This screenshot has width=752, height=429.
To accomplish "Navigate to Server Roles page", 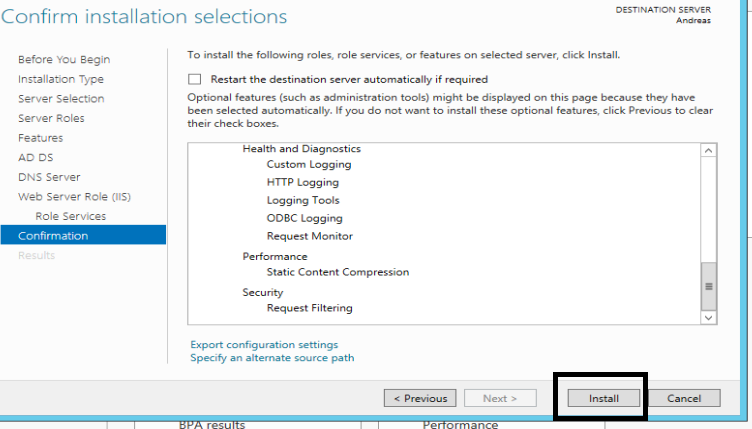I will [51, 118].
